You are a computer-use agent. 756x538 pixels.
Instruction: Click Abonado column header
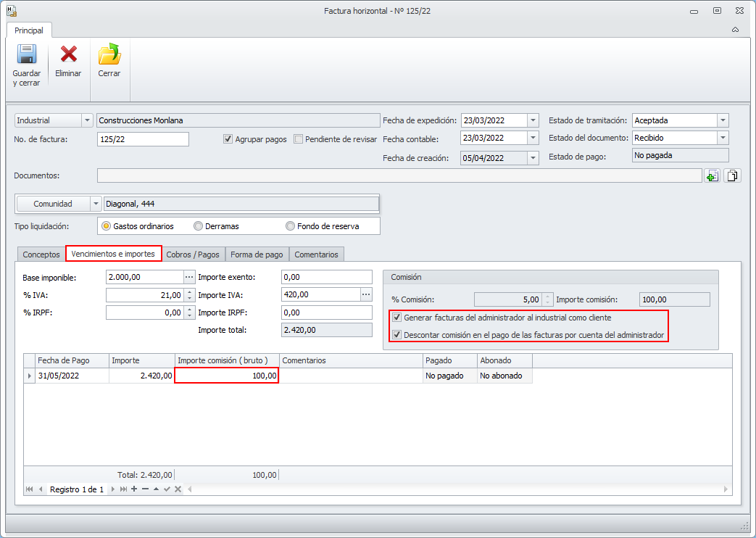click(504, 360)
